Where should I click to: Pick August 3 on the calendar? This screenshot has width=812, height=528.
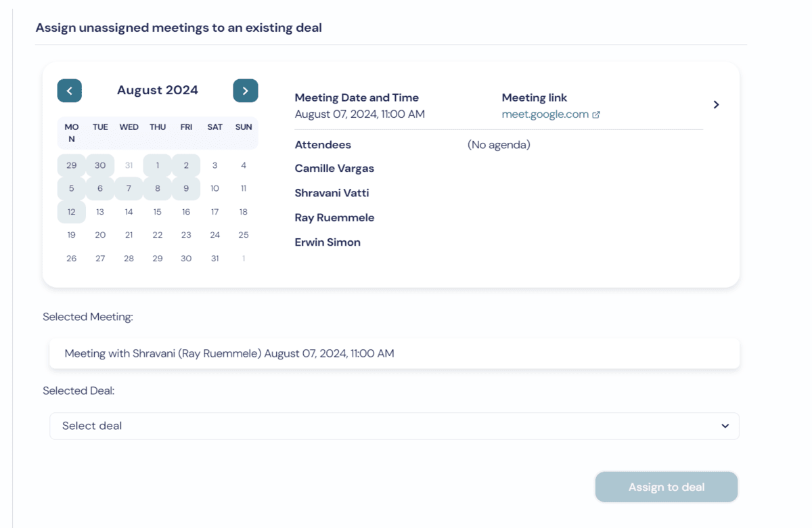[215, 165]
